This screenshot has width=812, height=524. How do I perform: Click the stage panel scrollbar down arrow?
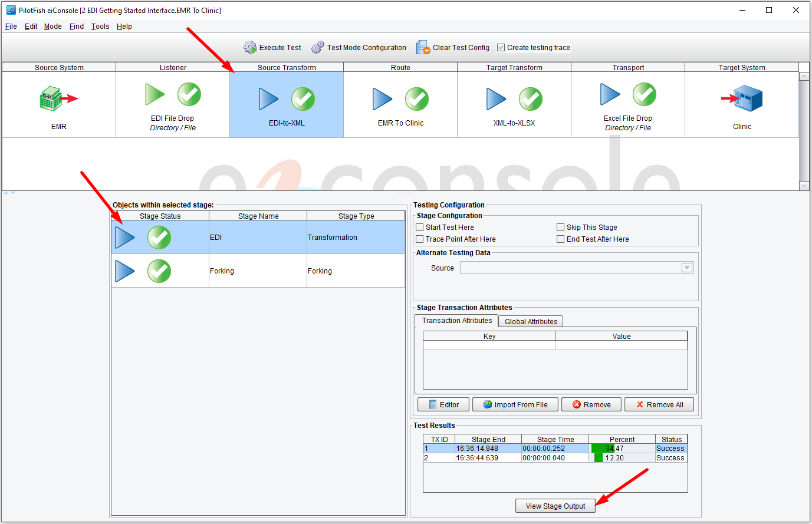[x=804, y=186]
